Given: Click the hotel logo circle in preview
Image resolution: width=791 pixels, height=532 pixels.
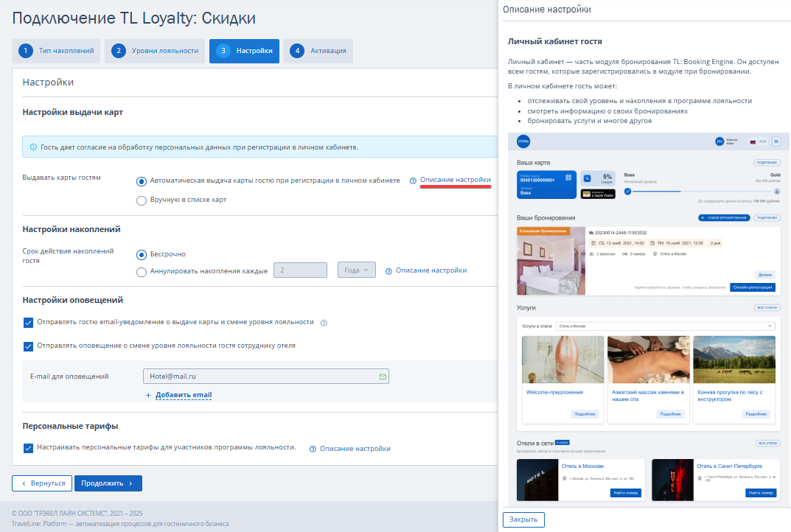Looking at the screenshot, I should (523, 141).
